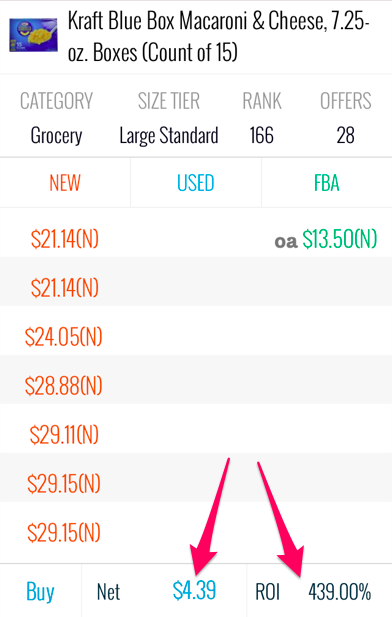Tap the Rank value 166

[262, 135]
